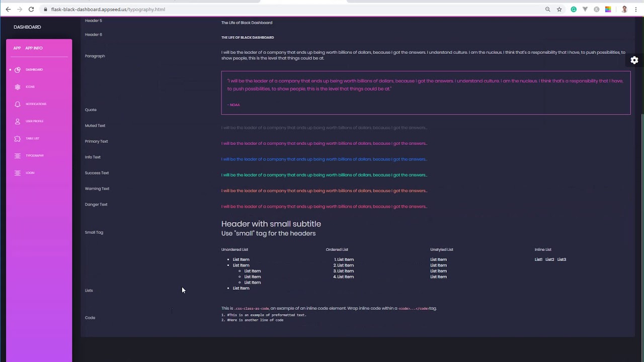The height and width of the screenshot is (362, 644).
Task: Click the 'Code' row label
Action: (90, 318)
